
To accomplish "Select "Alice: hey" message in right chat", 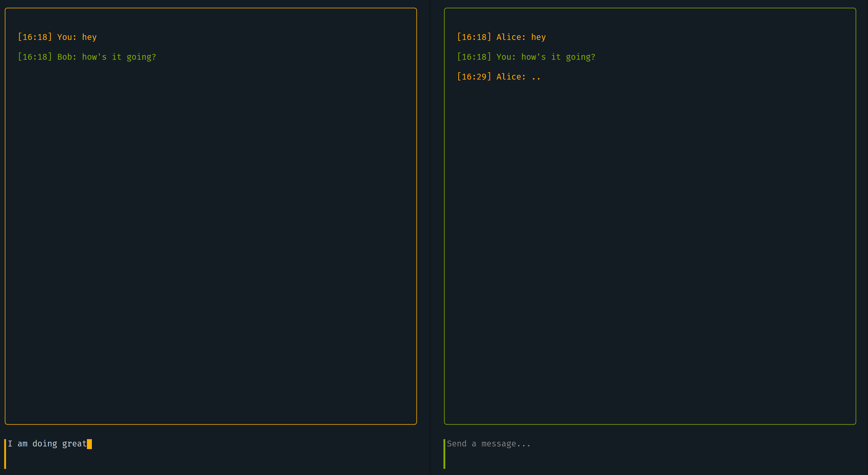I will click(x=501, y=37).
